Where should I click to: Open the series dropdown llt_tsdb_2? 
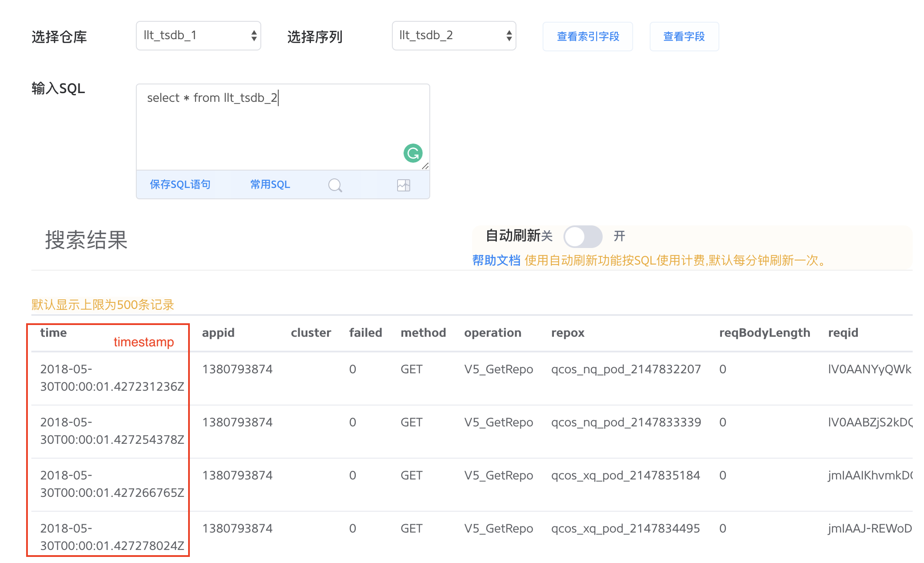coord(454,36)
